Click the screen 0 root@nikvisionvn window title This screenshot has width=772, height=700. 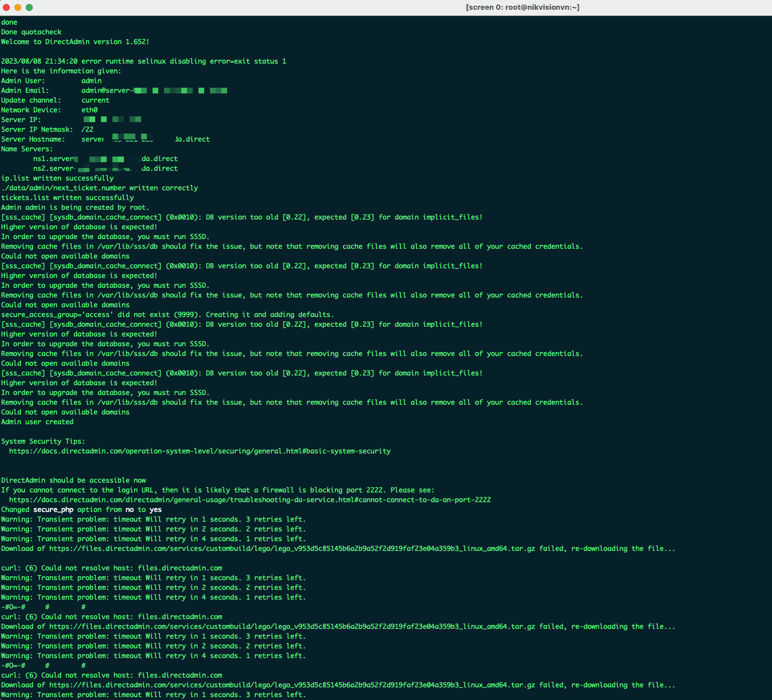(x=522, y=7)
